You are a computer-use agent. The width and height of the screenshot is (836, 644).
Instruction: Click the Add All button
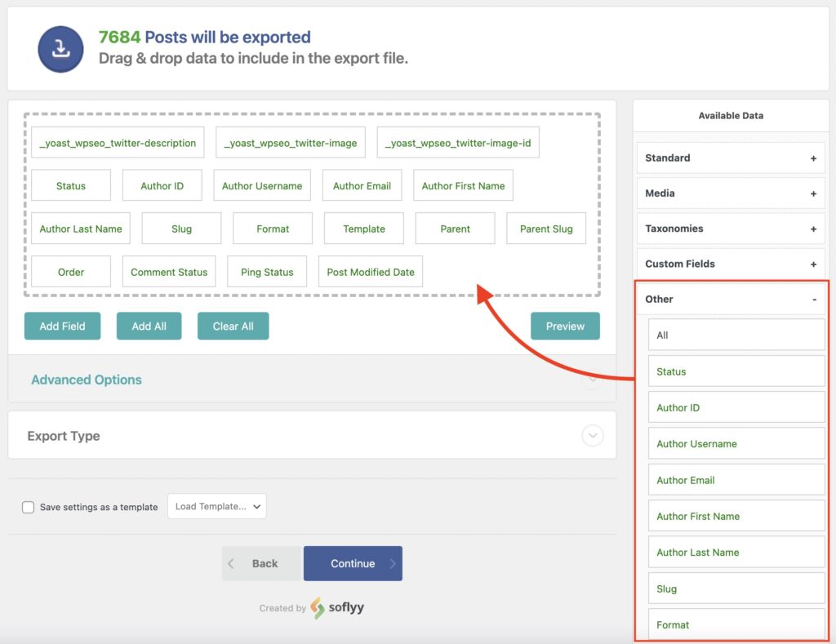[x=149, y=326]
